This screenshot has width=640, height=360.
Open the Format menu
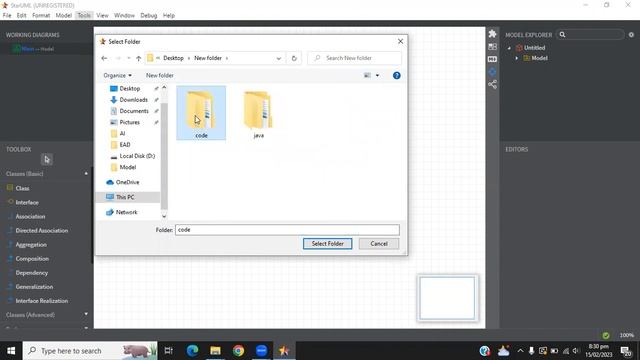click(41, 16)
